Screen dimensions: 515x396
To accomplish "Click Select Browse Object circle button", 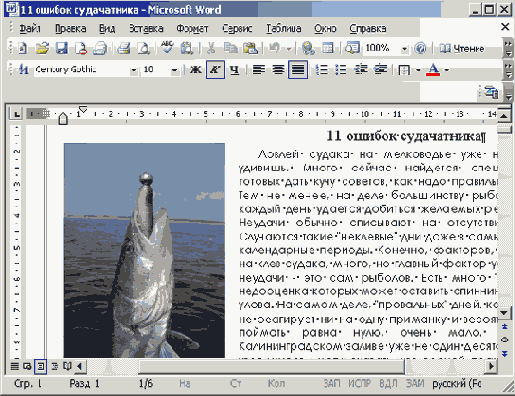I will (505, 340).
